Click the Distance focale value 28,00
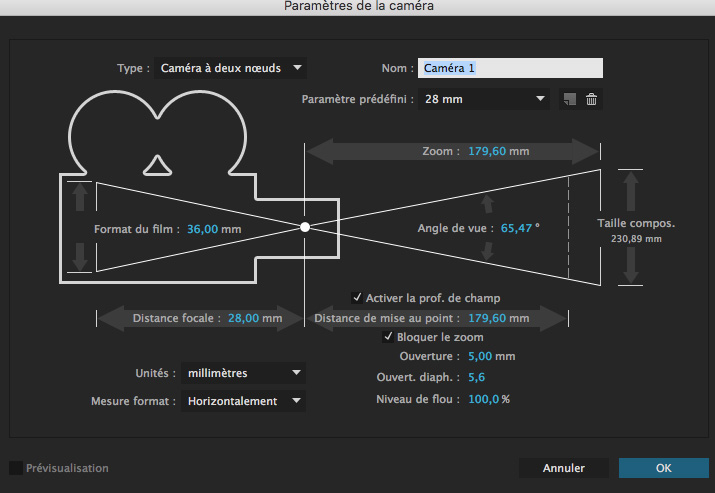 pos(244,318)
